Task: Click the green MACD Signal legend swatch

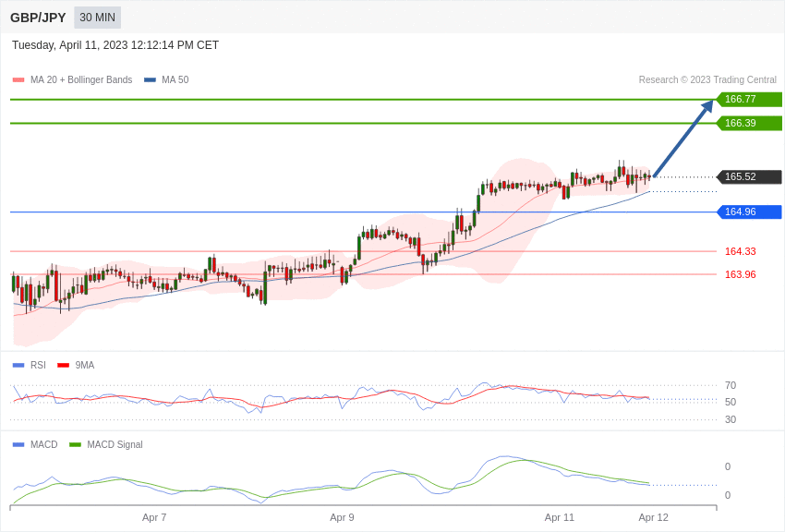Action: coord(75,444)
